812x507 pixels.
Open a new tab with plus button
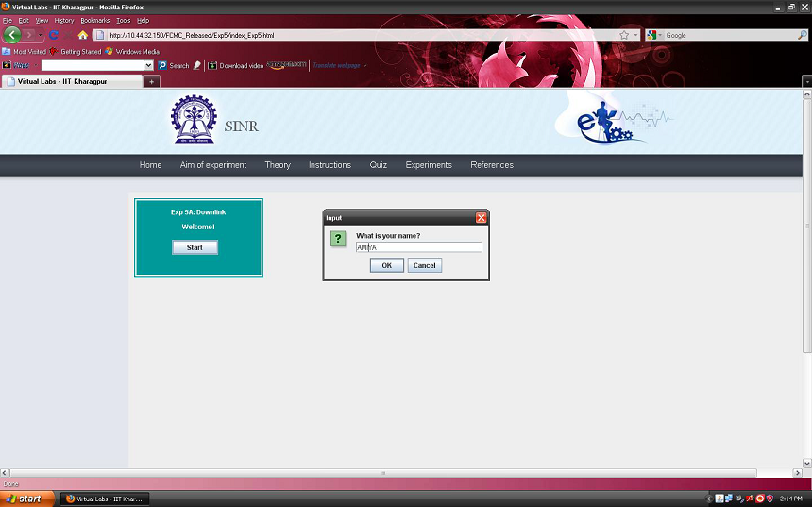tap(152, 82)
